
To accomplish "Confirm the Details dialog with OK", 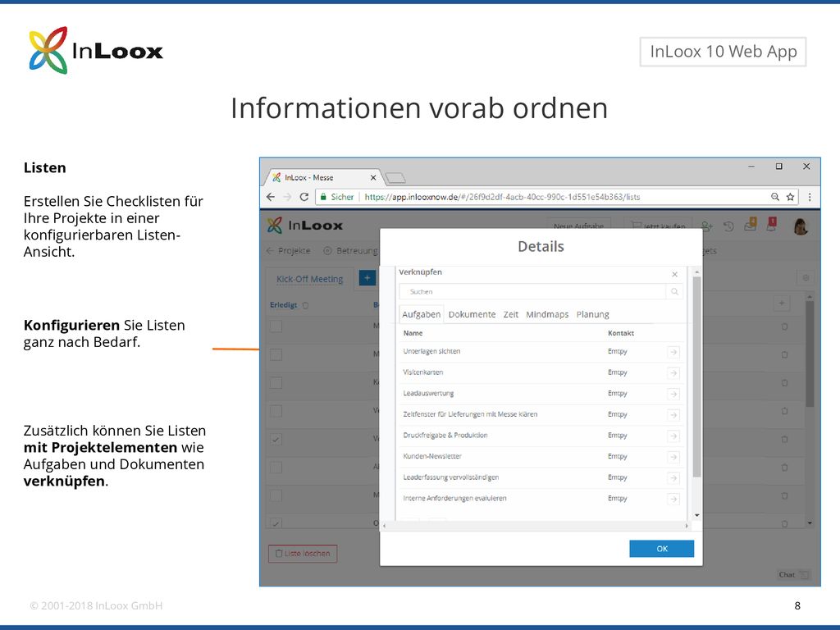I will pyautogui.click(x=662, y=549).
